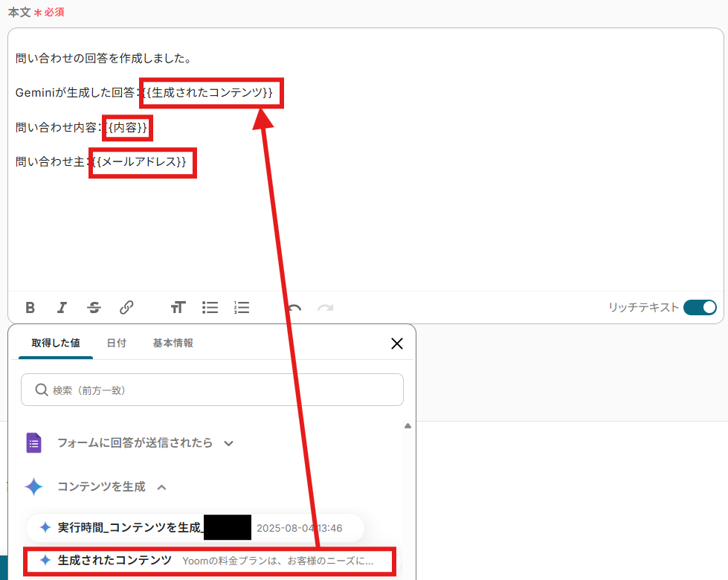This screenshot has height=580, width=728.
Task: Turn off the リッチテキスト switch
Action: click(x=700, y=307)
